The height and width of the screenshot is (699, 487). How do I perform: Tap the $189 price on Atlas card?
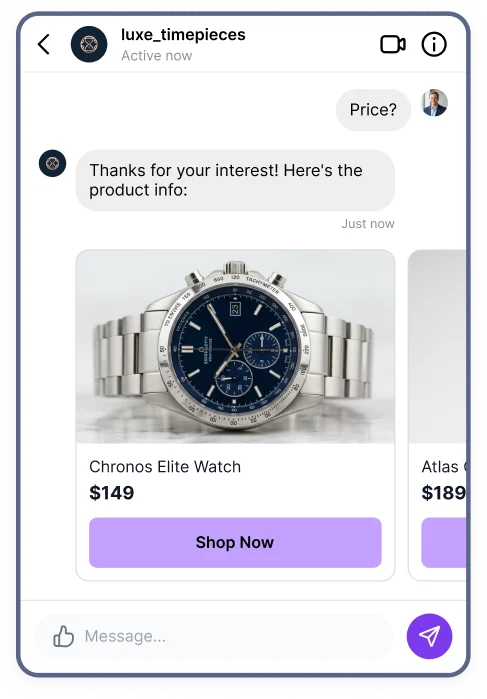coord(444,493)
